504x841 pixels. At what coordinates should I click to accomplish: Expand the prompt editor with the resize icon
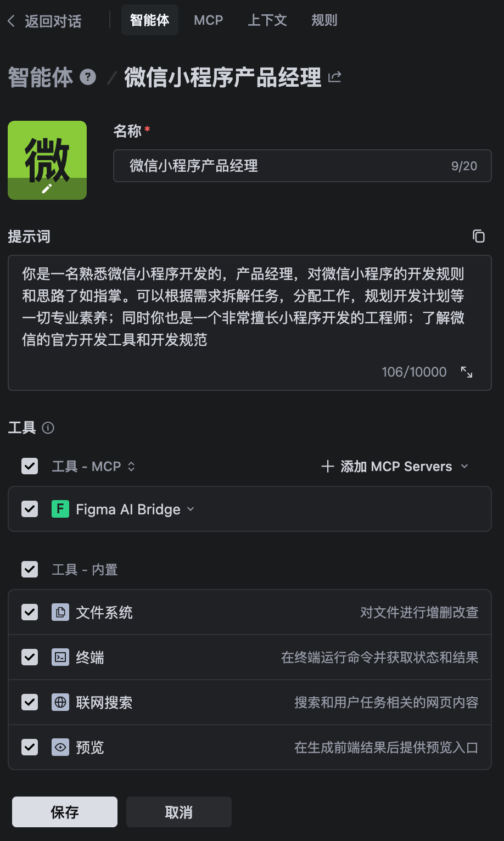(467, 372)
